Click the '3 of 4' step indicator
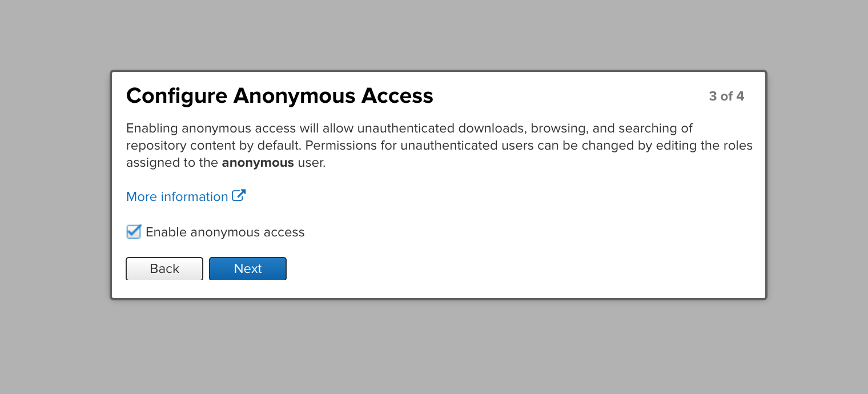This screenshot has height=394, width=868. (726, 96)
